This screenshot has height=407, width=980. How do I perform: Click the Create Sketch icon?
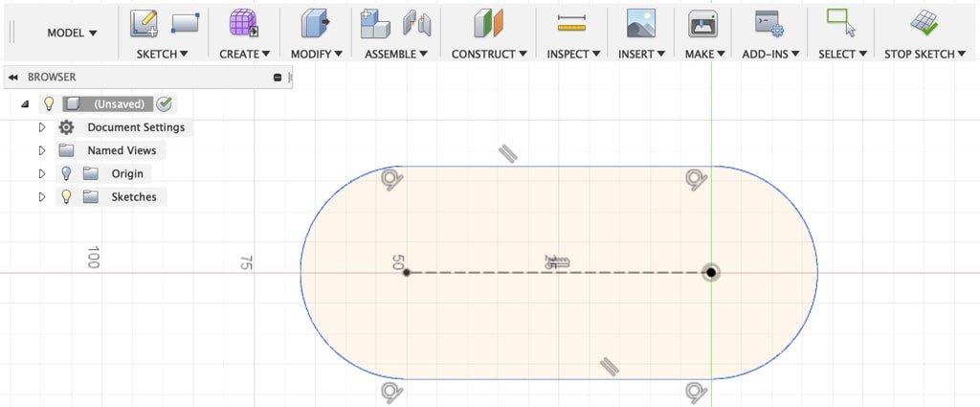[x=145, y=23]
